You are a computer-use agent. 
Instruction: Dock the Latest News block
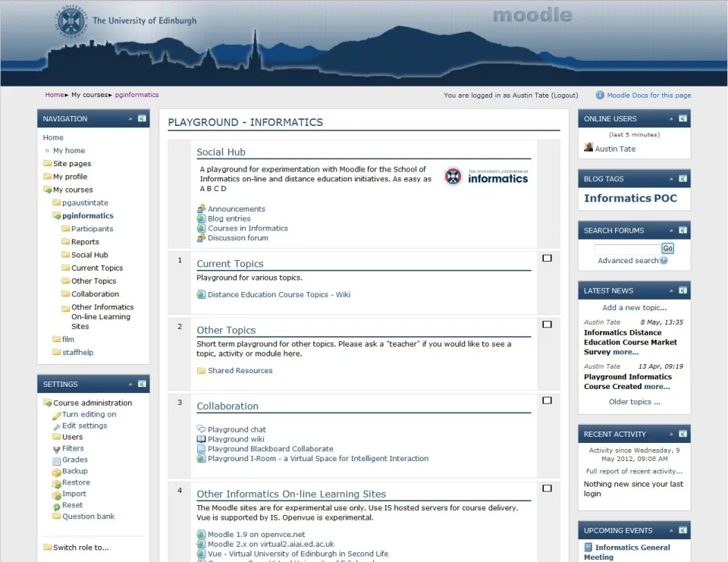point(682,290)
